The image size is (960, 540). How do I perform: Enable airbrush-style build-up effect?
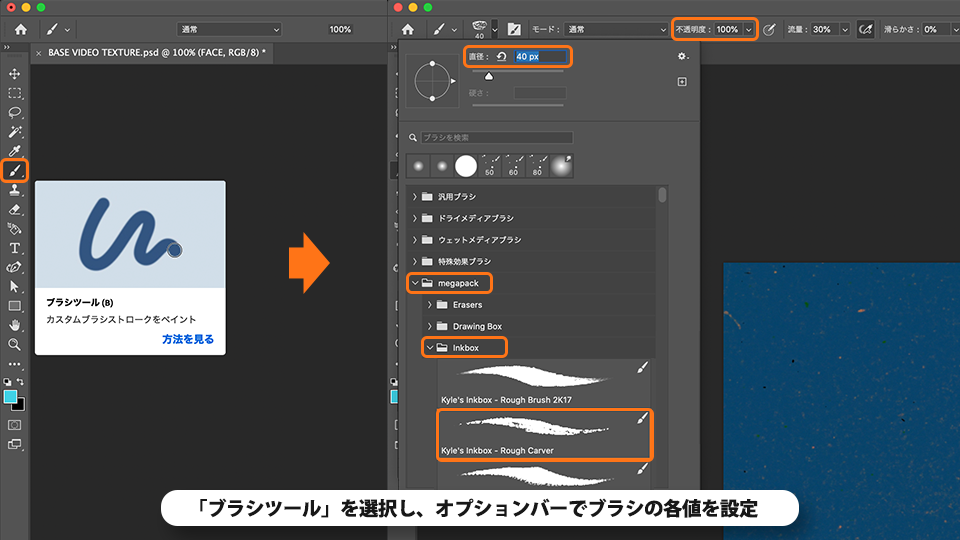pyautogui.click(x=866, y=29)
